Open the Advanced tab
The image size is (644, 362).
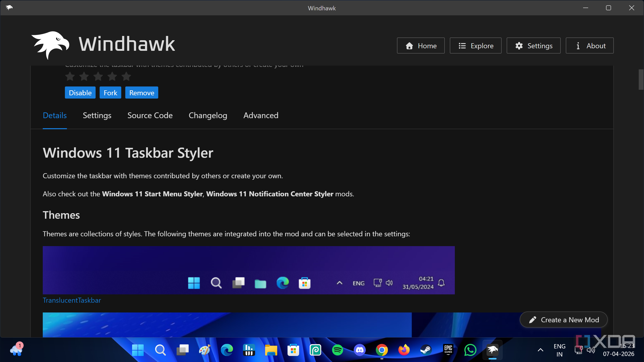261,115
